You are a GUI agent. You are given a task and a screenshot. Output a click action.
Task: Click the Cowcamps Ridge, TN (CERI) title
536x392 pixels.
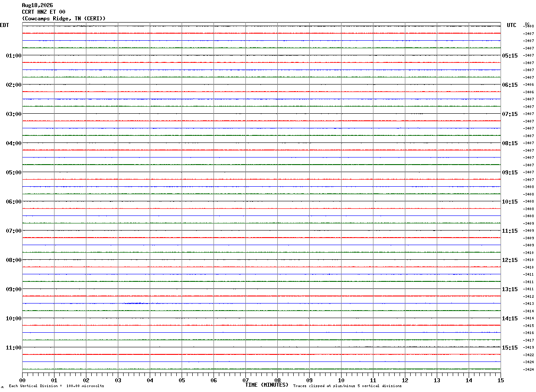point(64,19)
